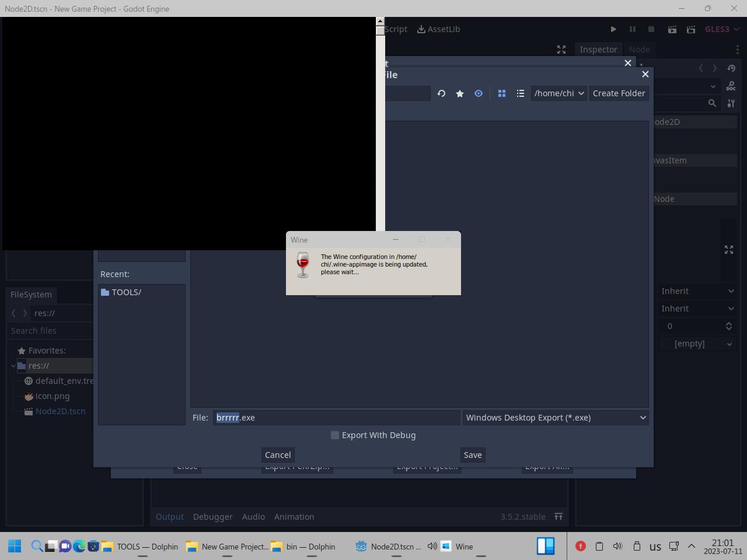
Task: Close the Export dialog behind the file dialog
Action: point(628,62)
